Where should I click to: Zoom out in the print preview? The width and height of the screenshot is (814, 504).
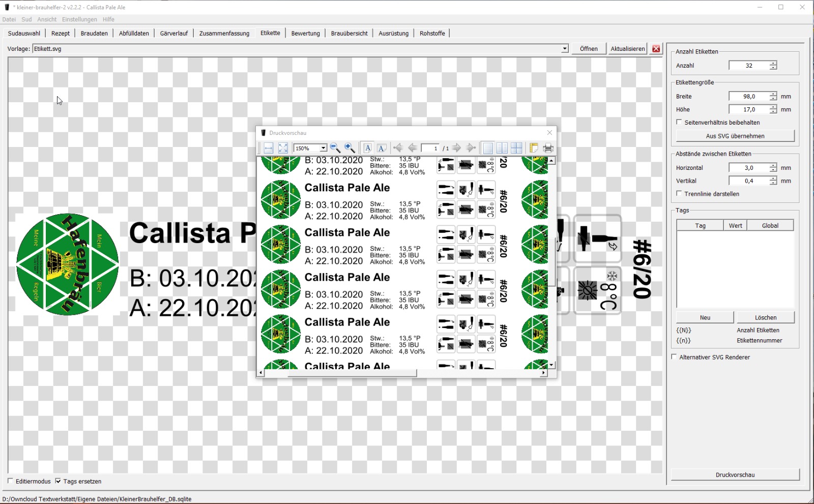pos(335,148)
